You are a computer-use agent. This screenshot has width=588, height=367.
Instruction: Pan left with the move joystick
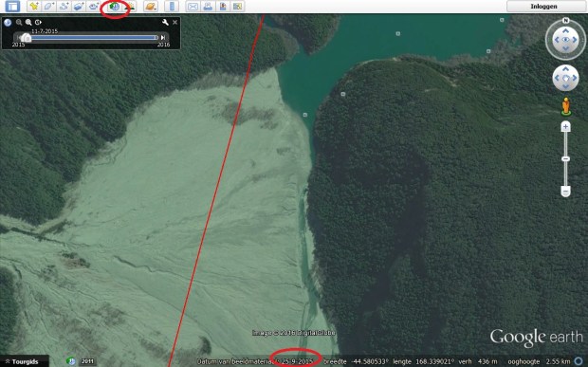click(x=558, y=78)
